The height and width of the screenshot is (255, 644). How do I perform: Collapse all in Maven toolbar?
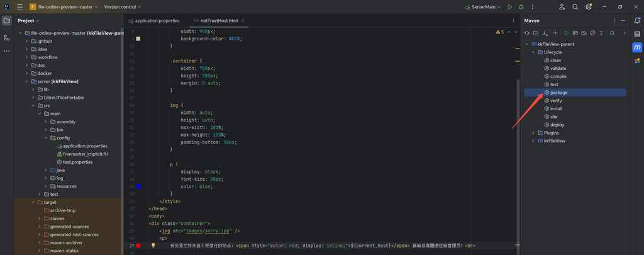tap(601, 33)
